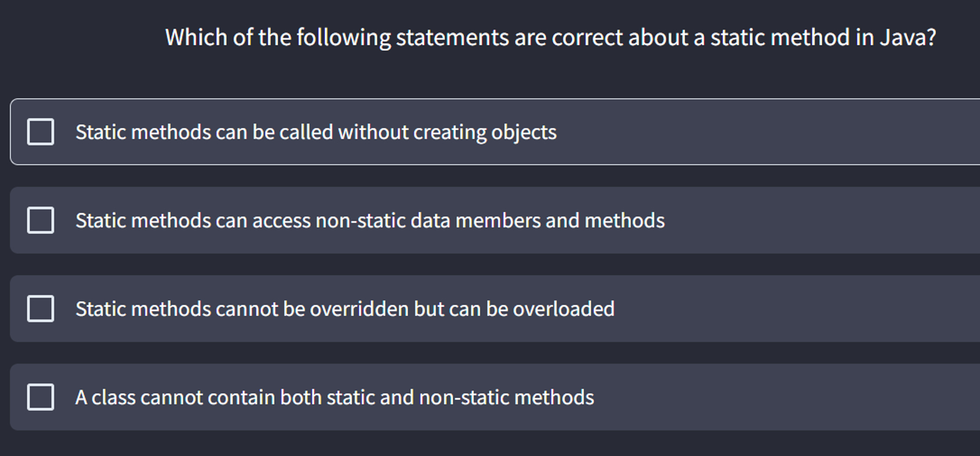Click the text "Static methods can be called without creating objects"
The image size is (980, 456).
point(316,131)
